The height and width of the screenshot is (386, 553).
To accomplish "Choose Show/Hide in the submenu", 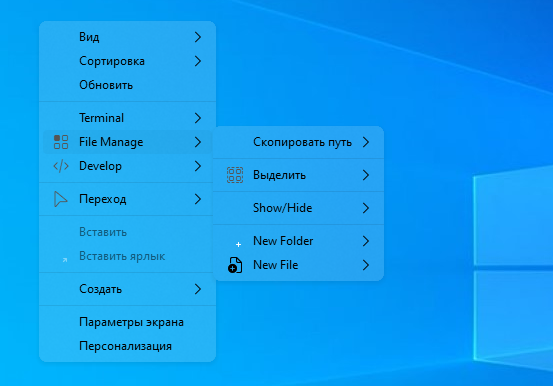I will tap(298, 208).
